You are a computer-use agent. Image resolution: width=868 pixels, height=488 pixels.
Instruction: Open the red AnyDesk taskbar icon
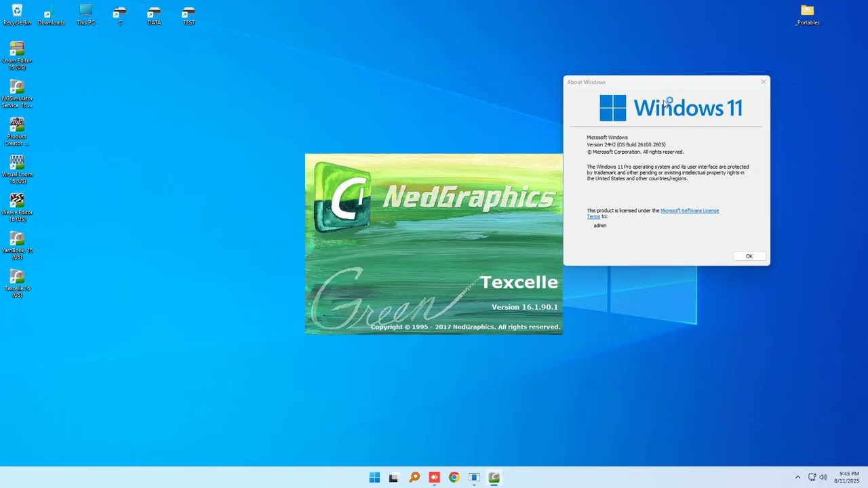(434, 477)
